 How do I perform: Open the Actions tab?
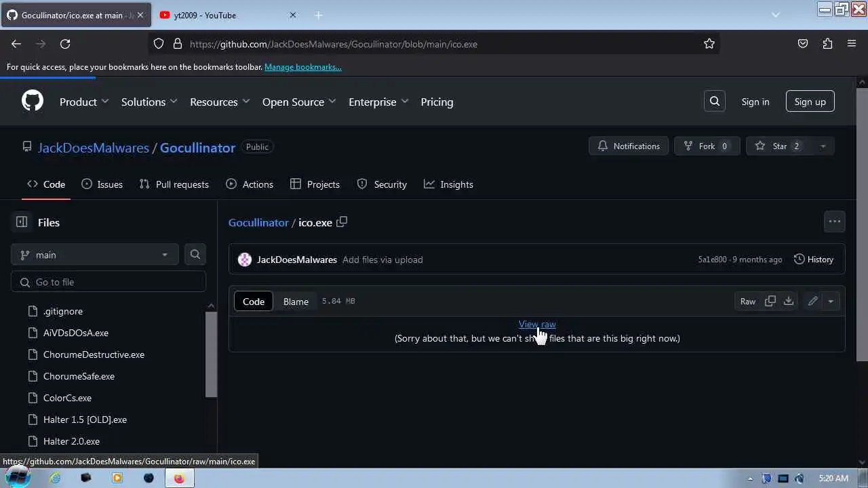point(250,184)
